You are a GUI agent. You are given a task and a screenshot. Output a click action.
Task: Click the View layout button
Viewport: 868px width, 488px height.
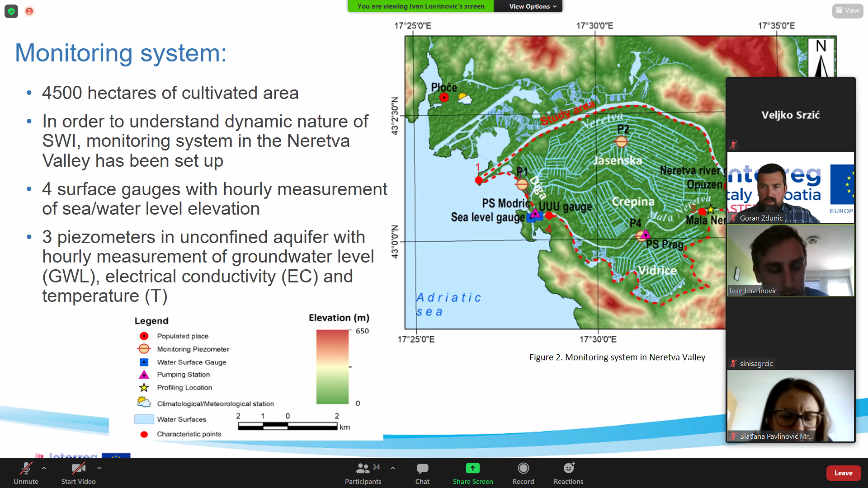(848, 10)
